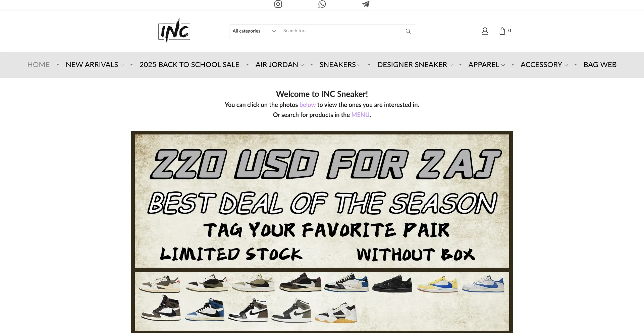
Task: Click the search magnifier icon
Action: click(408, 31)
